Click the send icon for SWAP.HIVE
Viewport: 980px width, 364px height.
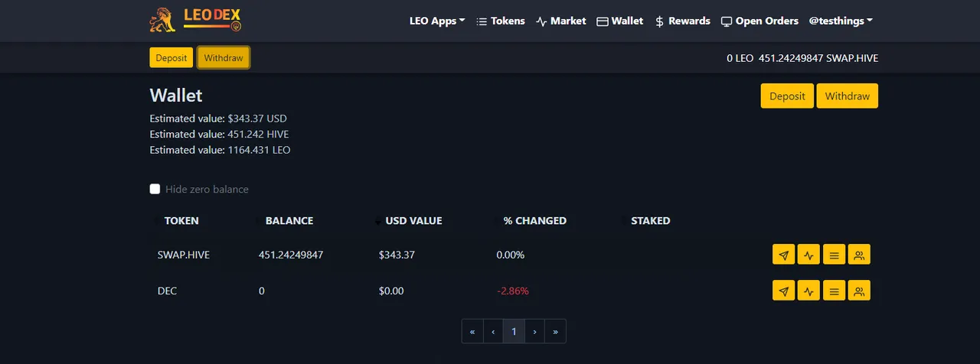[x=783, y=255]
